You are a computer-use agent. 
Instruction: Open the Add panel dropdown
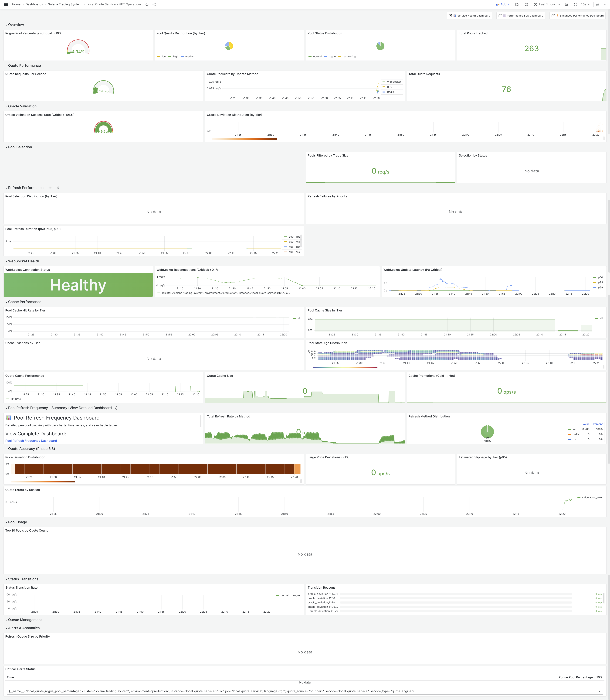[x=503, y=4]
